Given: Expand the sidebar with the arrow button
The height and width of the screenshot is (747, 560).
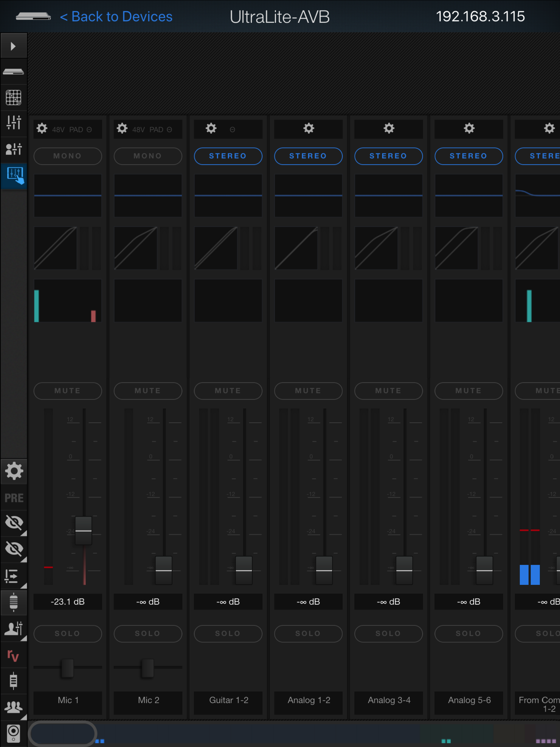Looking at the screenshot, I should (x=13, y=46).
